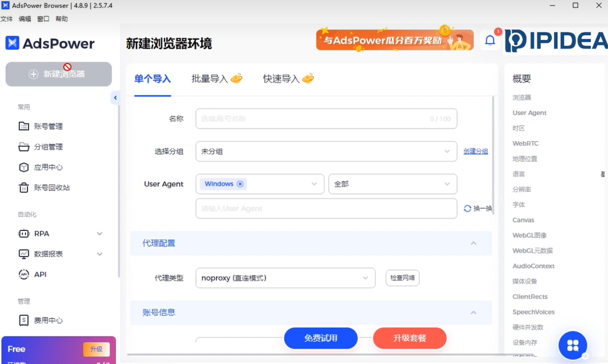Open 费用中心 billing item

[x=41, y=320]
